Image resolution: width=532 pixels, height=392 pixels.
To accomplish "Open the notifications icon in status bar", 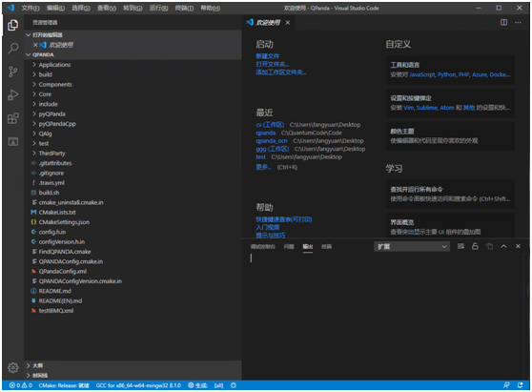I will pos(520,385).
